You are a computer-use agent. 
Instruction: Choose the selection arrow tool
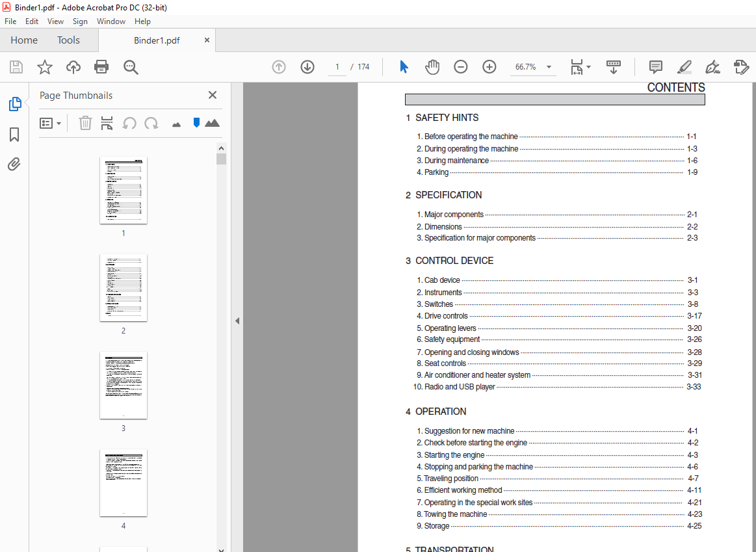coord(404,67)
